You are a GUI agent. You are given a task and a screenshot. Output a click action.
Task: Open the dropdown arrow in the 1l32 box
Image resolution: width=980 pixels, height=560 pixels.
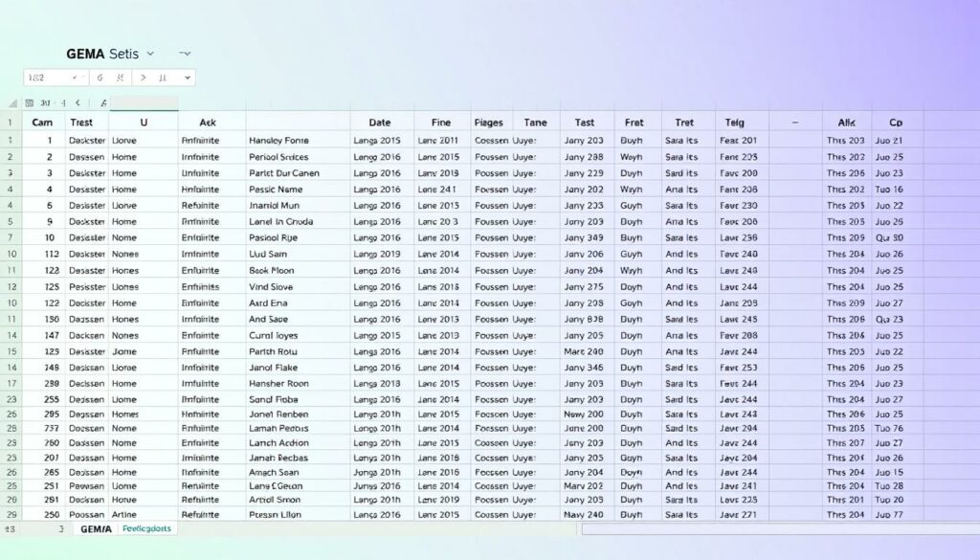pos(75,78)
